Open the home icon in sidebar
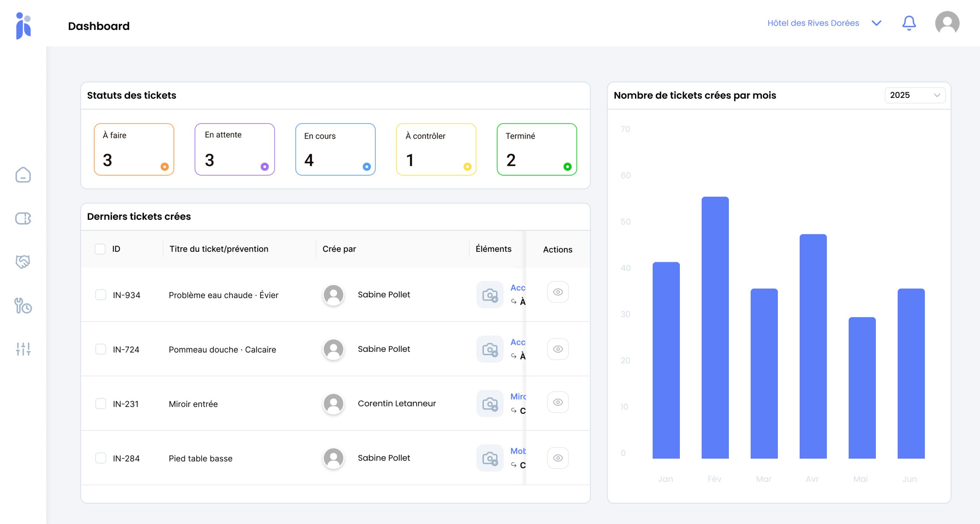980x524 pixels. (x=23, y=175)
